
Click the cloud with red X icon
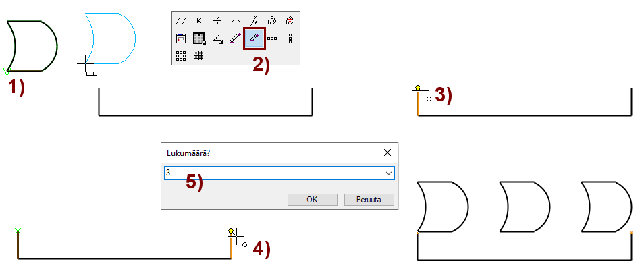[x=290, y=21]
